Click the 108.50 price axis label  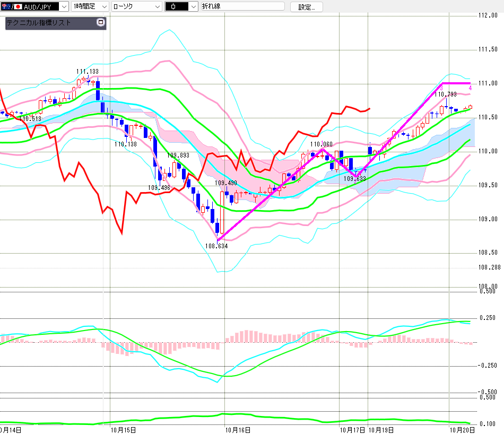pos(488,253)
